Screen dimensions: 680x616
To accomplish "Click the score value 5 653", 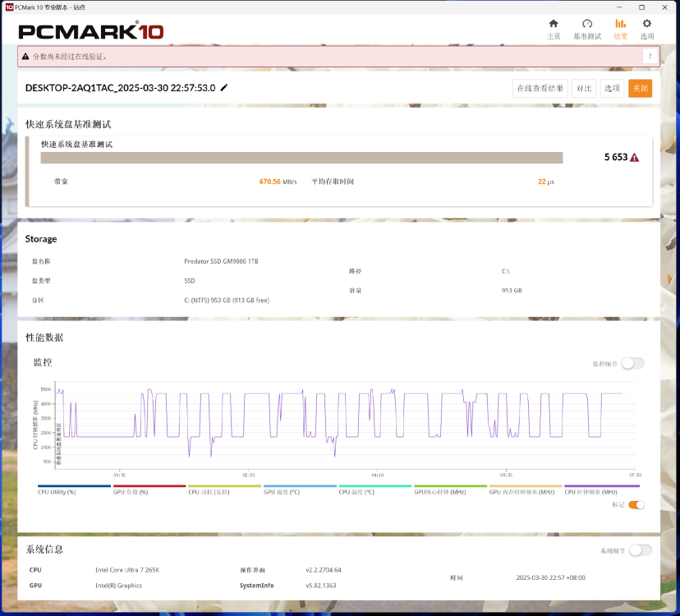I will (x=616, y=157).
